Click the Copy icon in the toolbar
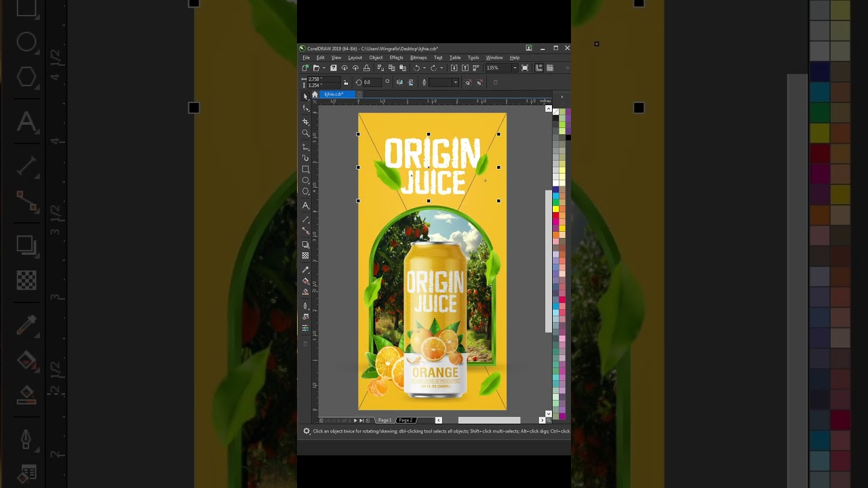 tap(391, 68)
